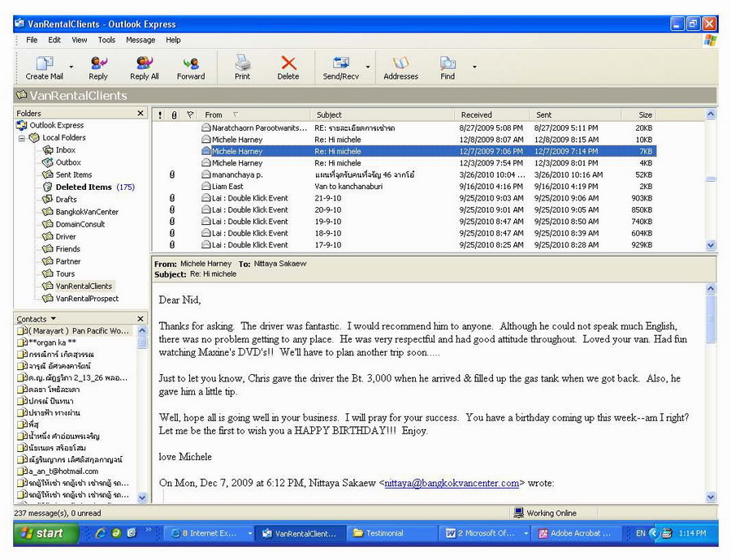Sort messages by Received column header
731x560 pixels.
pyautogui.click(x=492, y=114)
